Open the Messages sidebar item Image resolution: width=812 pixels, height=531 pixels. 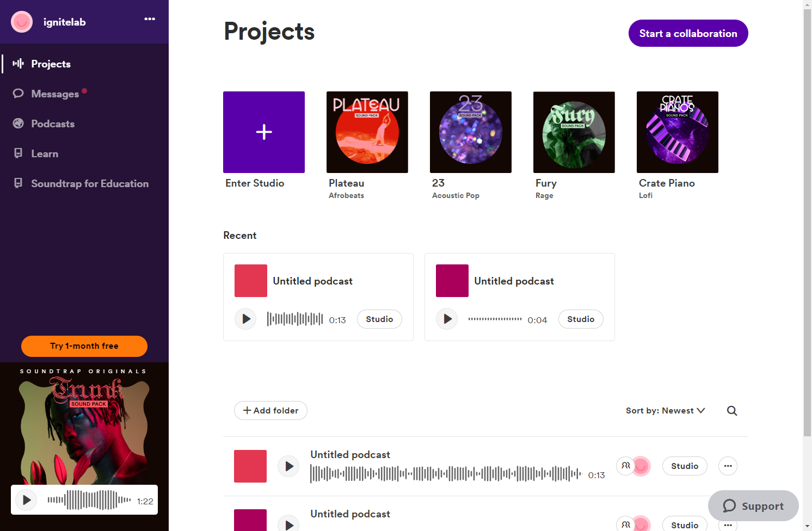54,94
